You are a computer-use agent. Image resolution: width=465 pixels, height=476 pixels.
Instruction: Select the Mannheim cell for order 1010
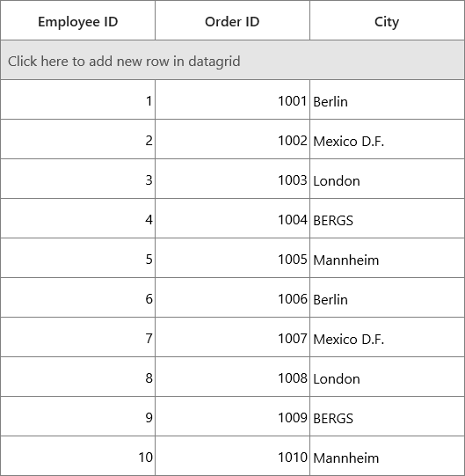click(x=387, y=456)
